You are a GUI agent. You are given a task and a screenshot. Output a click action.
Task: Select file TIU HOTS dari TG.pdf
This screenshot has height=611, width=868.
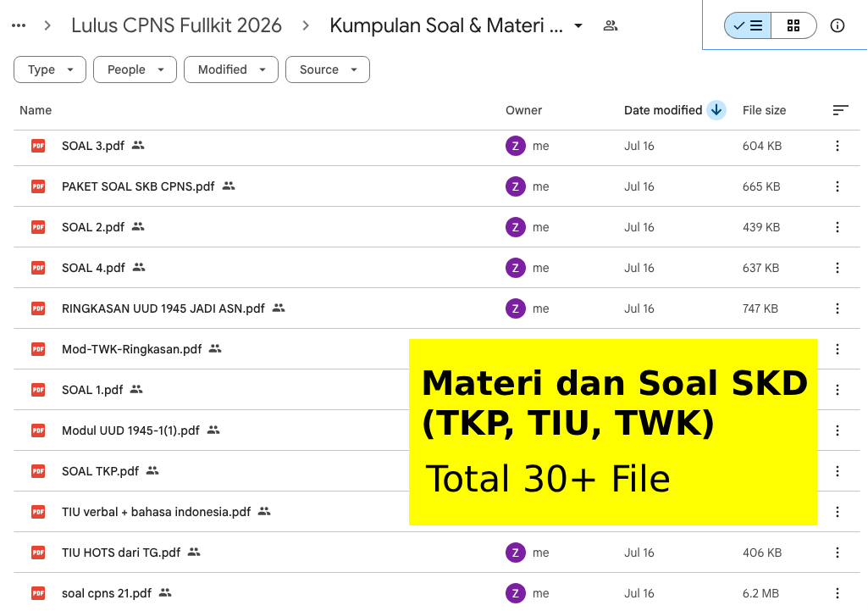(x=121, y=553)
